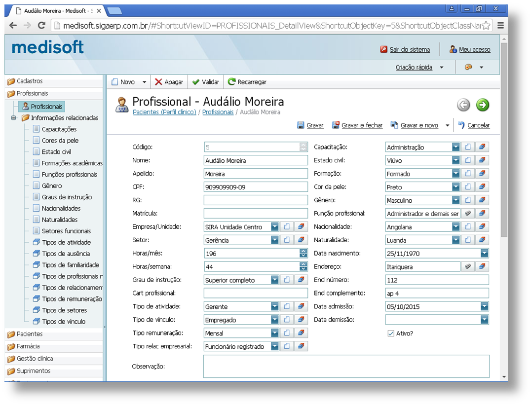The height and width of the screenshot is (406, 532).
Task: Open the Data nascimento date picker dropdown
Action: pos(484,254)
